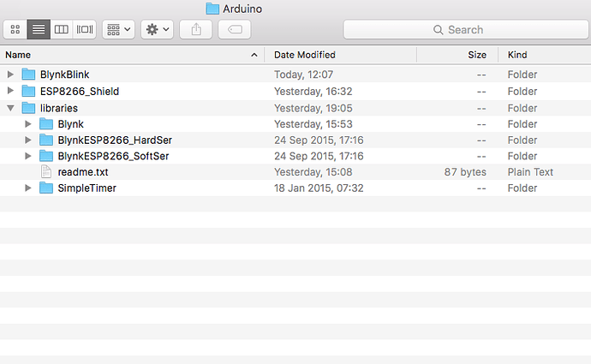
Task: Select the ESP8266_Shield folder icon
Action: [28, 91]
